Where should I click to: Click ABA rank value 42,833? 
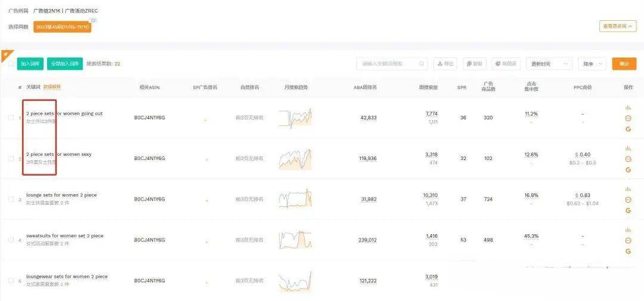(369, 118)
